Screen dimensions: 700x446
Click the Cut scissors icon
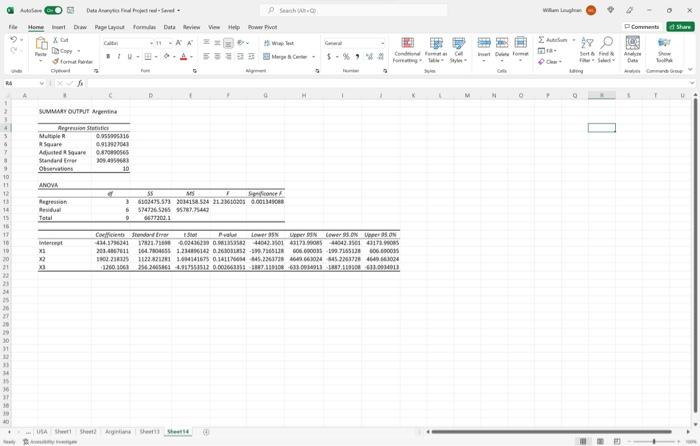click(x=56, y=40)
